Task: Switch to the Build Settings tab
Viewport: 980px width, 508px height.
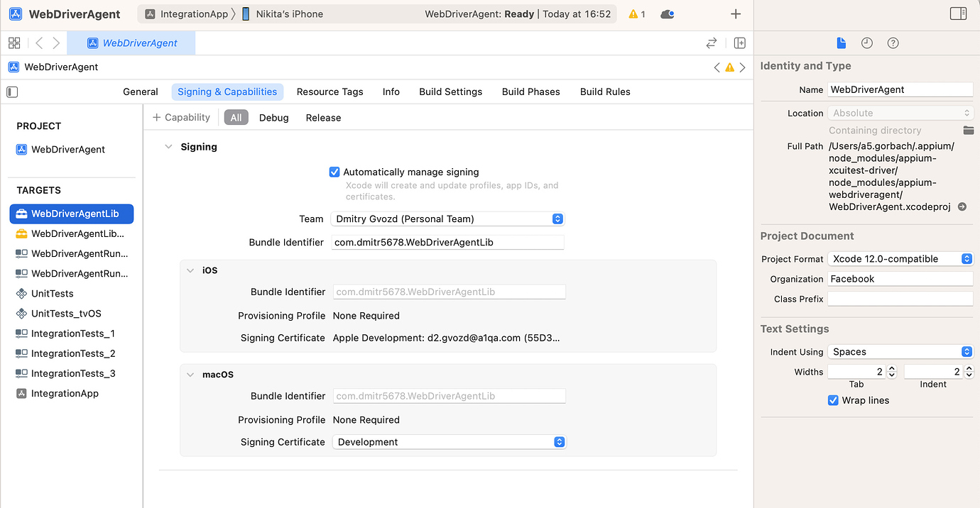Action: [x=450, y=92]
